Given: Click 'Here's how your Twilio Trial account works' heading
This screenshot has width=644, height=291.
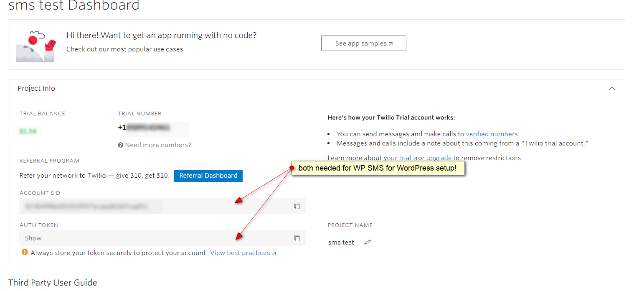Looking at the screenshot, I should pyautogui.click(x=391, y=118).
